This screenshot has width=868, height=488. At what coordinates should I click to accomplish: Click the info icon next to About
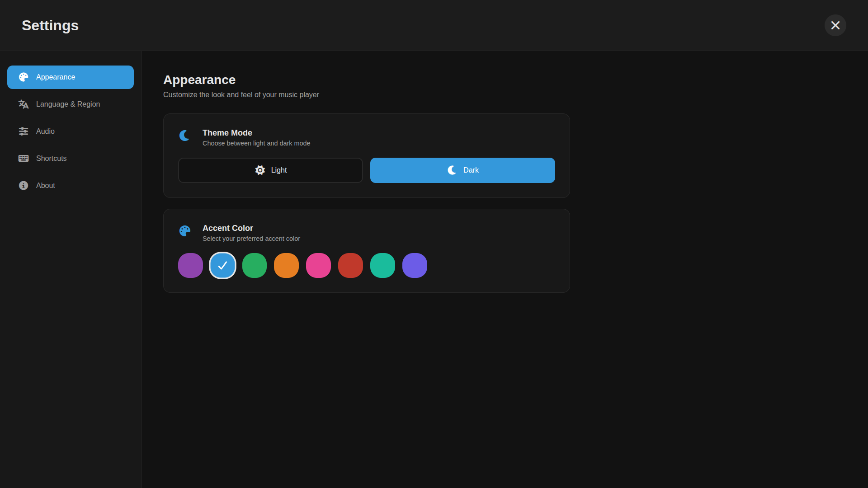[24, 185]
